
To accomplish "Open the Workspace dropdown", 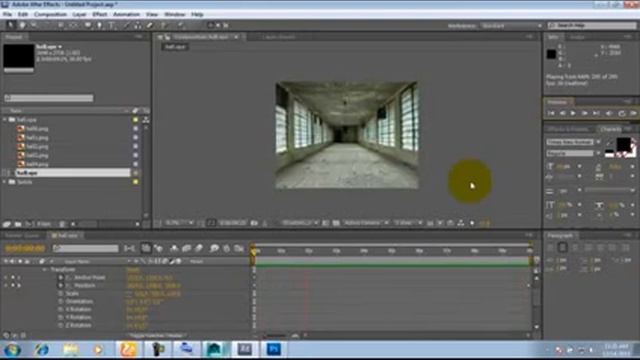I will click(x=511, y=26).
